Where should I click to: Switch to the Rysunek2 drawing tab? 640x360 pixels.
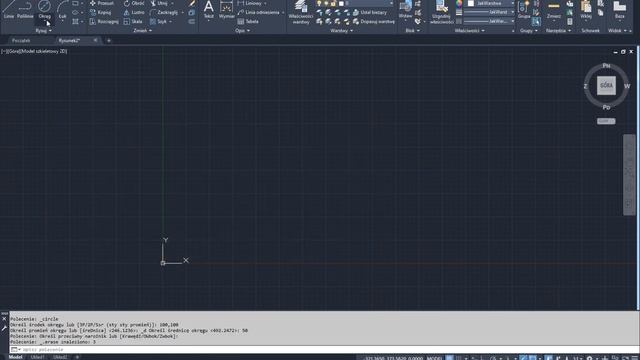pos(69,40)
